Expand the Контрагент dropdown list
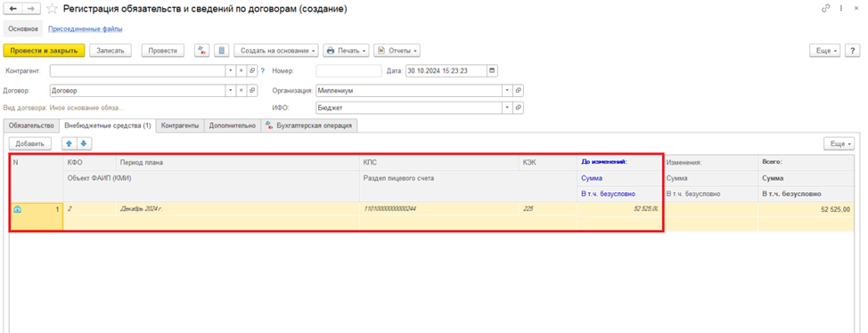Viewport: 868px width, 333px height. click(x=232, y=71)
